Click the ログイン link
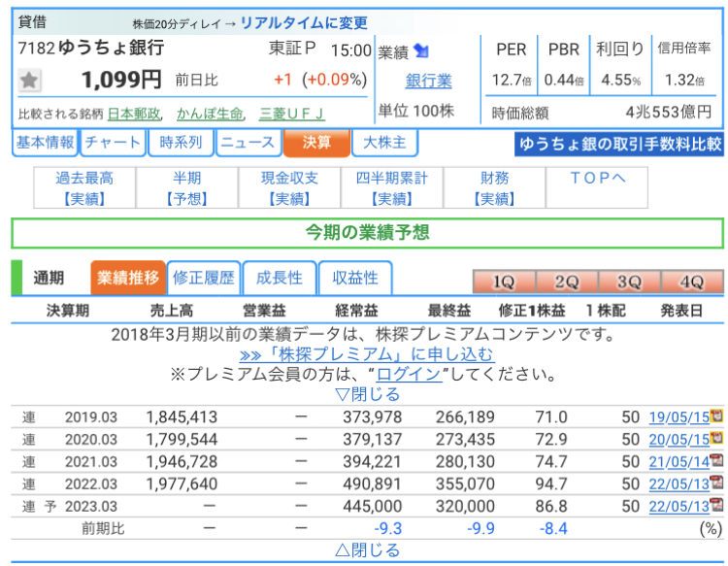728x566 pixels. click(409, 374)
